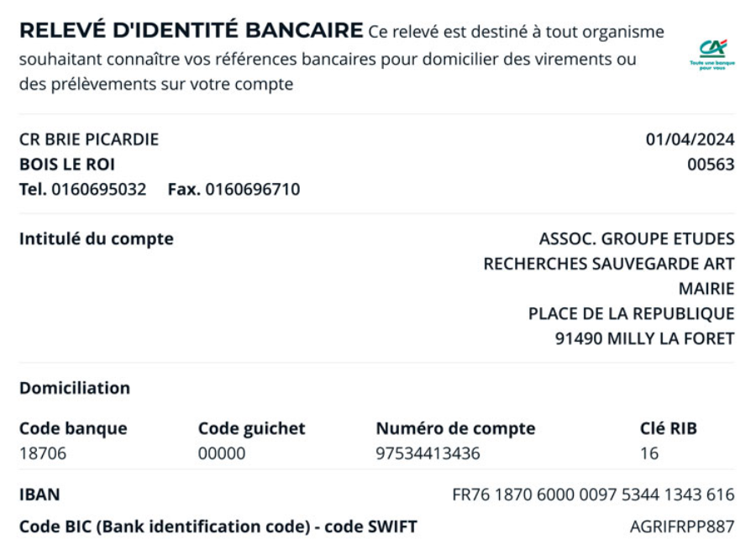Click the account number 97534413436
The height and width of the screenshot is (555, 756).
[428, 453]
